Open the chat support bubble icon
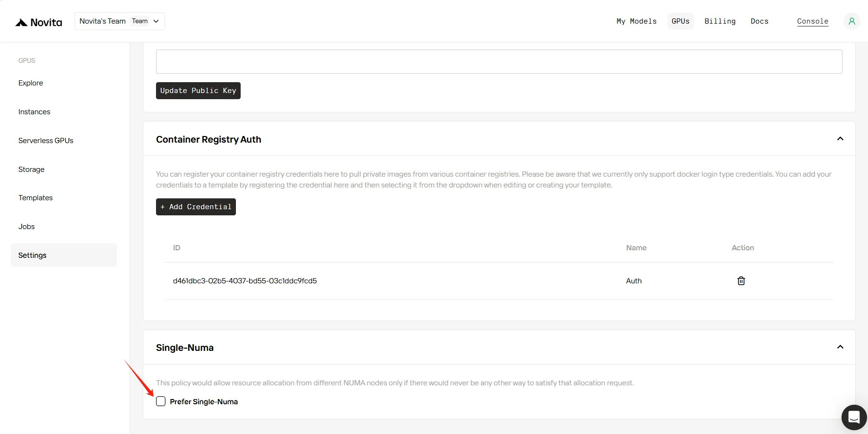 tap(854, 417)
